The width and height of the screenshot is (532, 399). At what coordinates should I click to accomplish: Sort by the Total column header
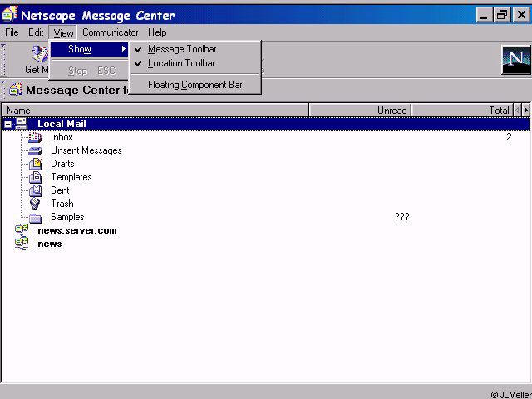(462, 111)
